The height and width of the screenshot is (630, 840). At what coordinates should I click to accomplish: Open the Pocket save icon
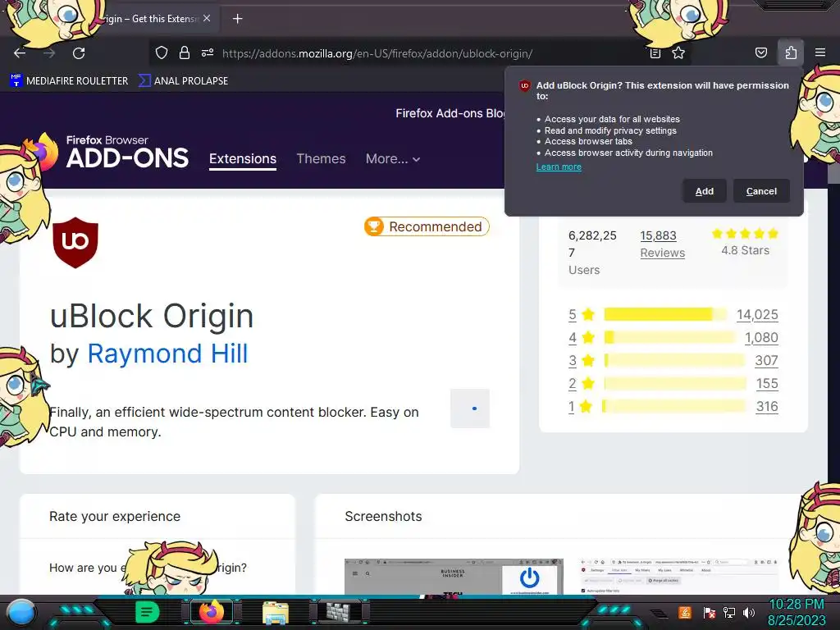(760, 53)
